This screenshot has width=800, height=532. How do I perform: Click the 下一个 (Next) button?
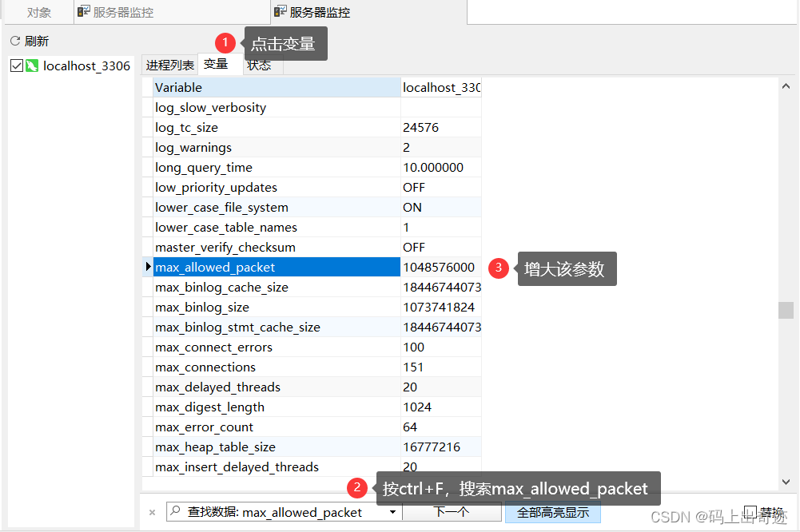[x=452, y=512]
